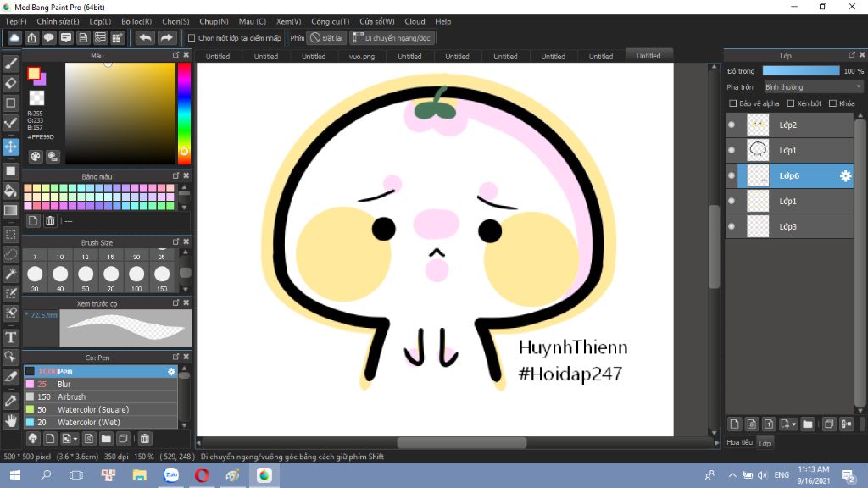The image size is (868, 488).
Task: Delete brush using brush panel trash icon
Action: point(144,439)
